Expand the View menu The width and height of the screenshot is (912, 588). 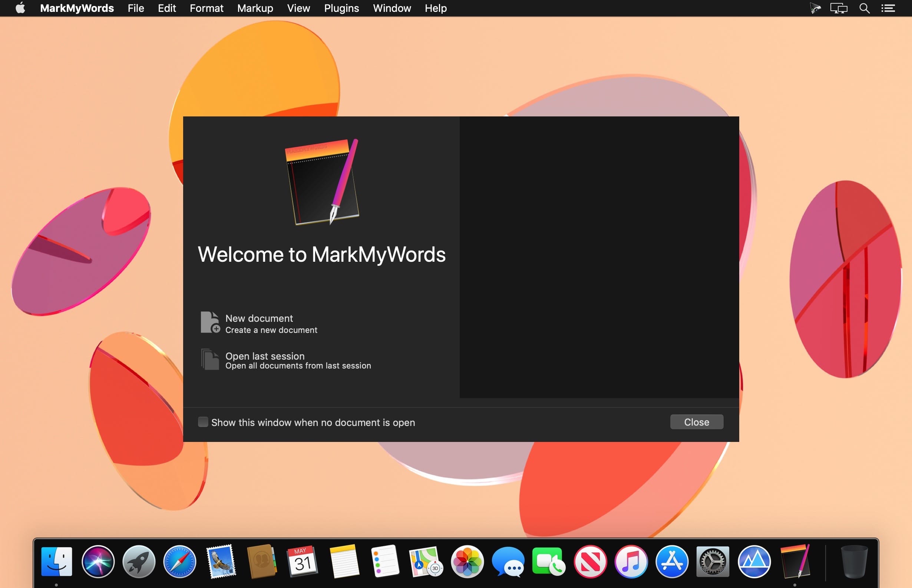tap(298, 9)
